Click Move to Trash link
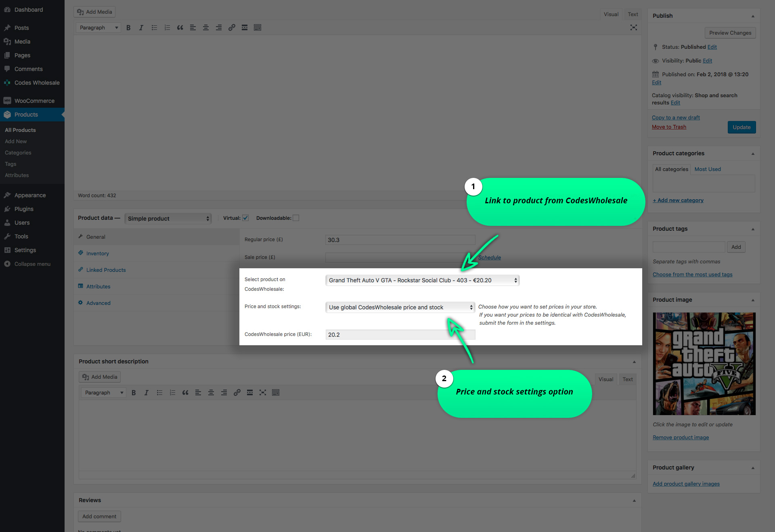Image resolution: width=775 pixels, height=532 pixels. tap(669, 127)
